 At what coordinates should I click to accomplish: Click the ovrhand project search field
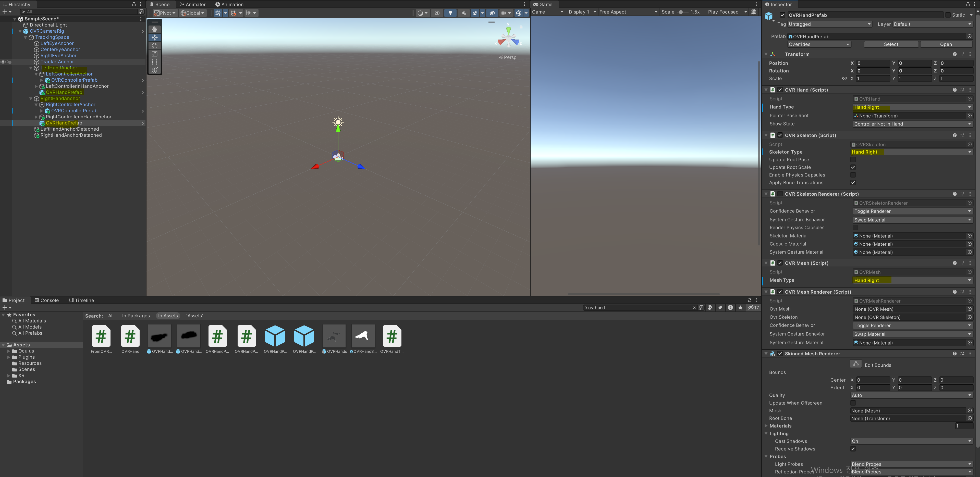coord(639,308)
